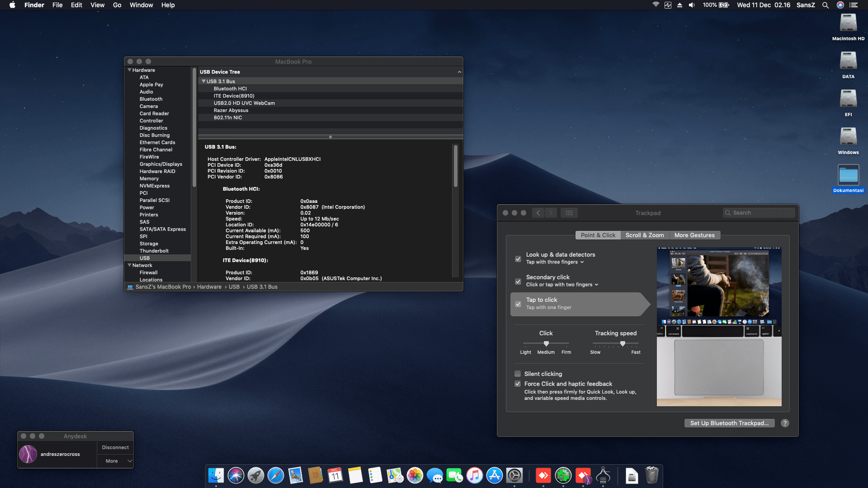Open System Preferences from the Dock

pyautogui.click(x=515, y=475)
